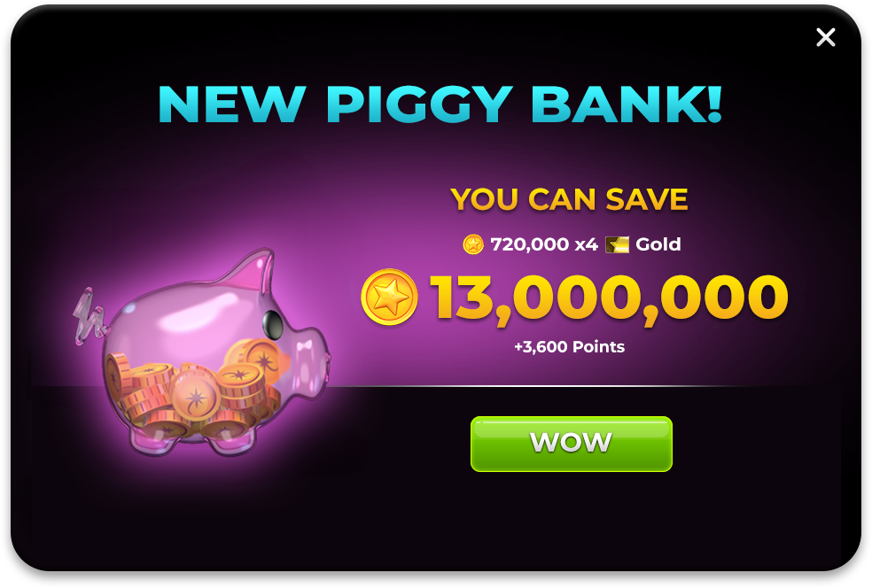Click the piggy bank's curly tail
This screenshot has width=872, height=588.
pyautogui.click(x=89, y=317)
